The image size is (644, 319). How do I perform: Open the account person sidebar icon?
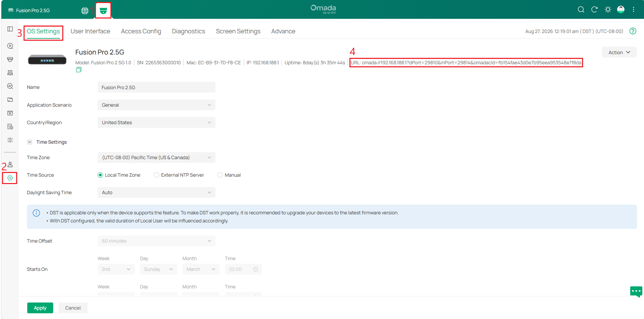10,165
